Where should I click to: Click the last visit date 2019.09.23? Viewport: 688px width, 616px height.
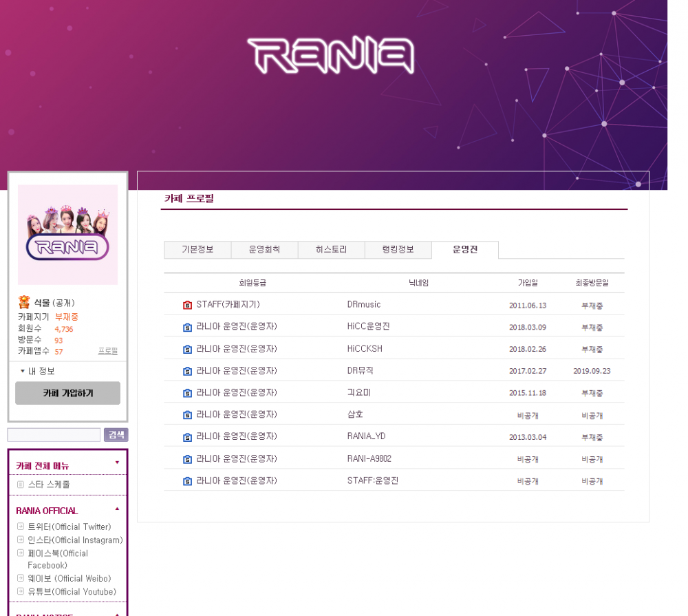(592, 371)
